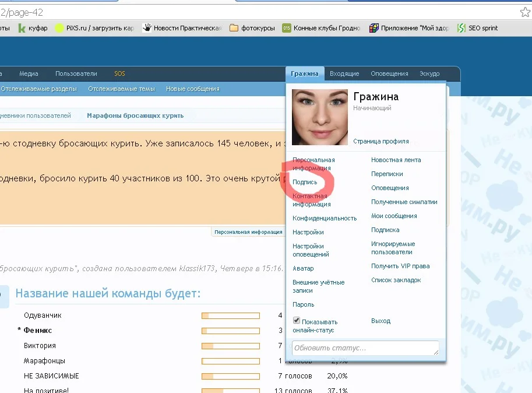Open the куфар bookmark

click(x=33, y=28)
